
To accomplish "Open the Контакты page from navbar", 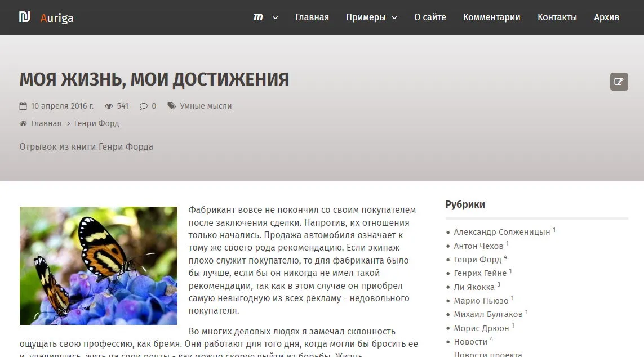I will (x=557, y=17).
